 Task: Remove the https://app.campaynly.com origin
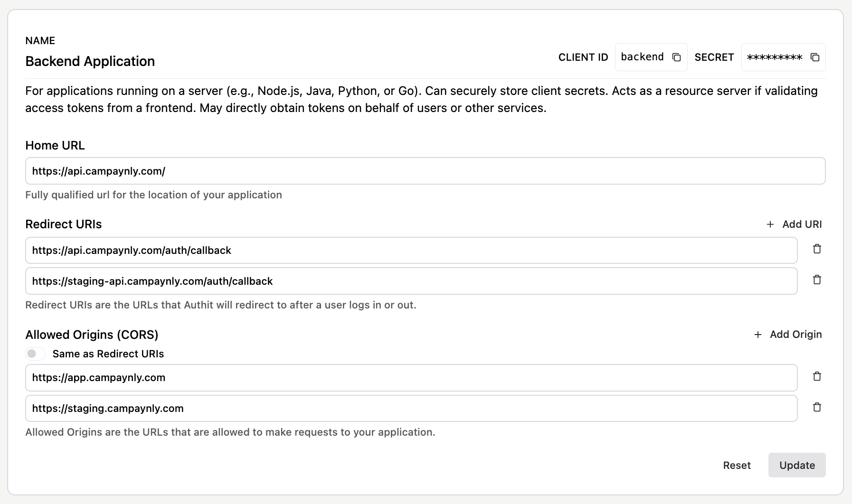click(x=817, y=376)
